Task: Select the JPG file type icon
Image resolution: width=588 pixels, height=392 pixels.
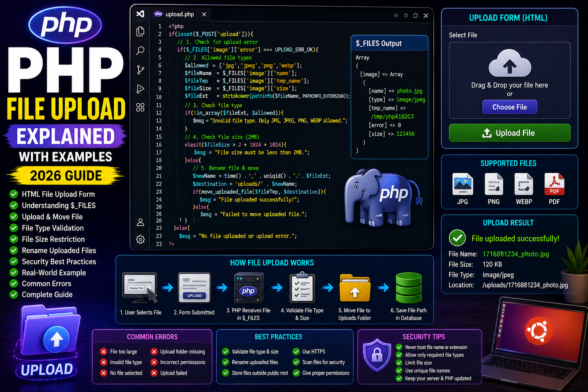Action: (462, 184)
